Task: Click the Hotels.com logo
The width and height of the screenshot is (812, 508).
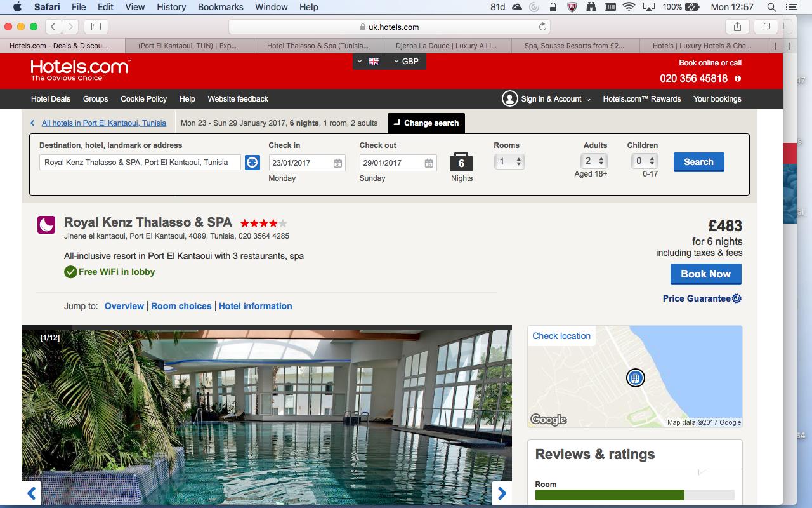Action: pyautogui.click(x=80, y=70)
